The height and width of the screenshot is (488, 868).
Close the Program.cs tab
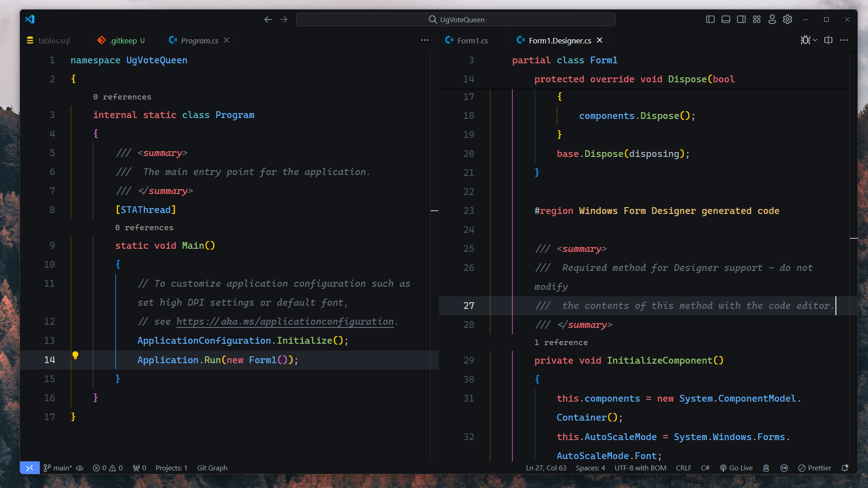(x=227, y=40)
